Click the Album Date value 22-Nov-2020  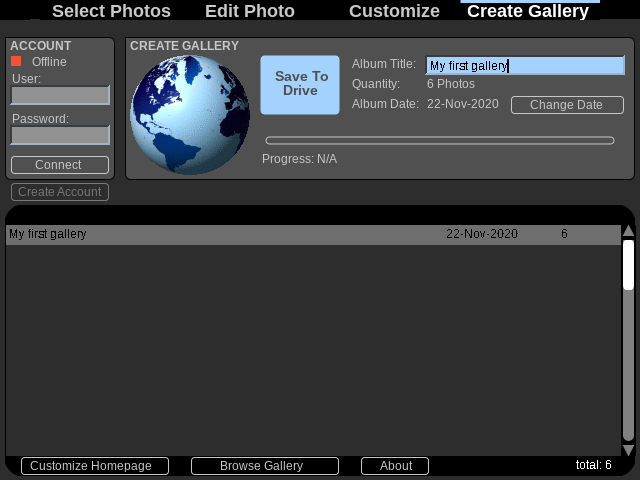(462, 104)
